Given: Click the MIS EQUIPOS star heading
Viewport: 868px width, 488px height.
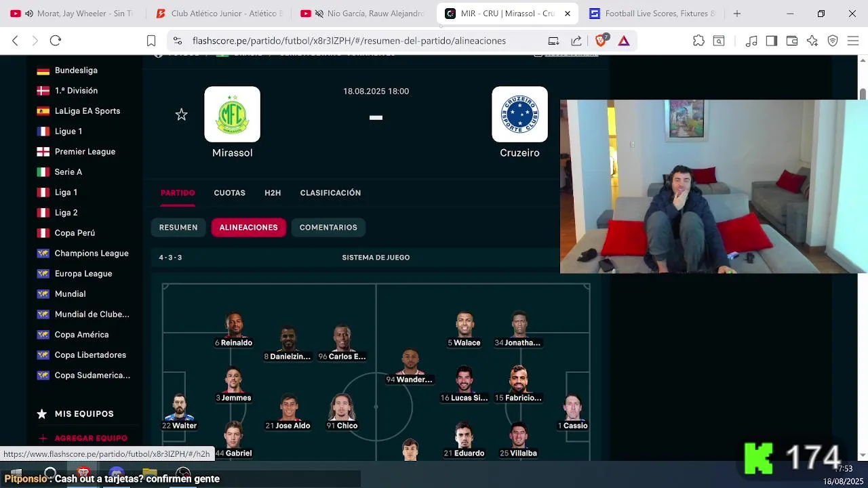Looking at the screenshot, I should pos(75,414).
